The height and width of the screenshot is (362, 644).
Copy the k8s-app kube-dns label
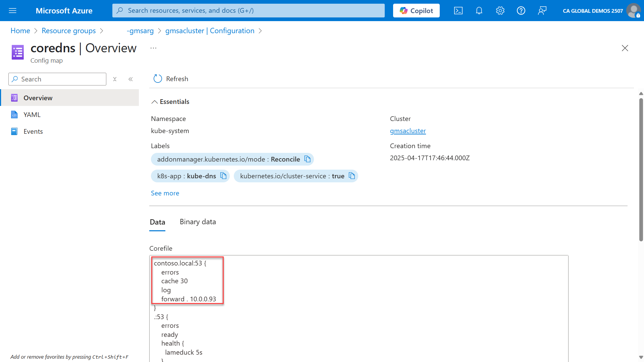(223, 176)
